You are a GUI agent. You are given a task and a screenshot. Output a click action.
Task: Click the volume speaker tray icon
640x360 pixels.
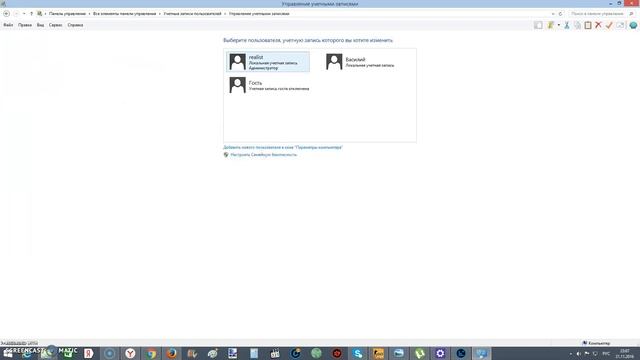pos(578,353)
